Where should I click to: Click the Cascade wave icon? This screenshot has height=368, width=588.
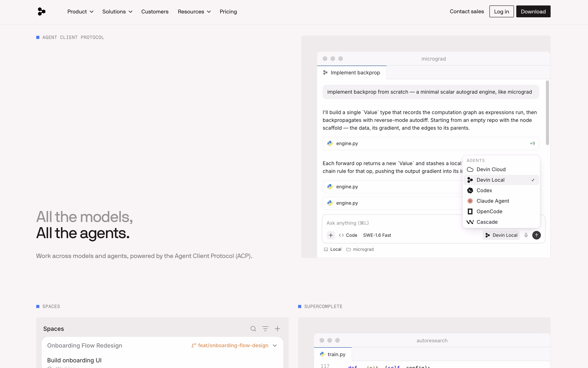point(470,222)
